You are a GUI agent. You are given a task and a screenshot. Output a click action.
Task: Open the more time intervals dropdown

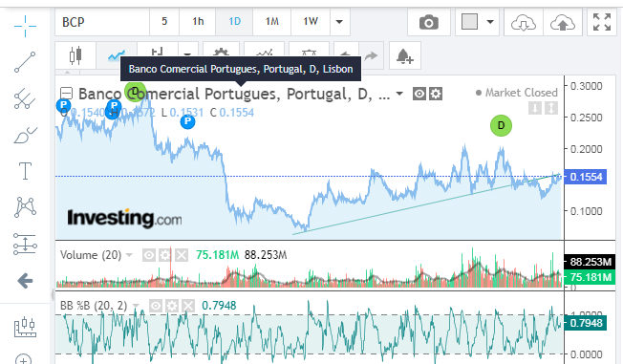click(340, 22)
